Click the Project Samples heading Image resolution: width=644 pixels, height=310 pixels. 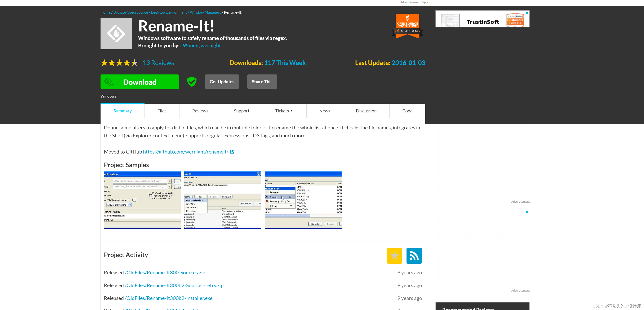[126, 165]
